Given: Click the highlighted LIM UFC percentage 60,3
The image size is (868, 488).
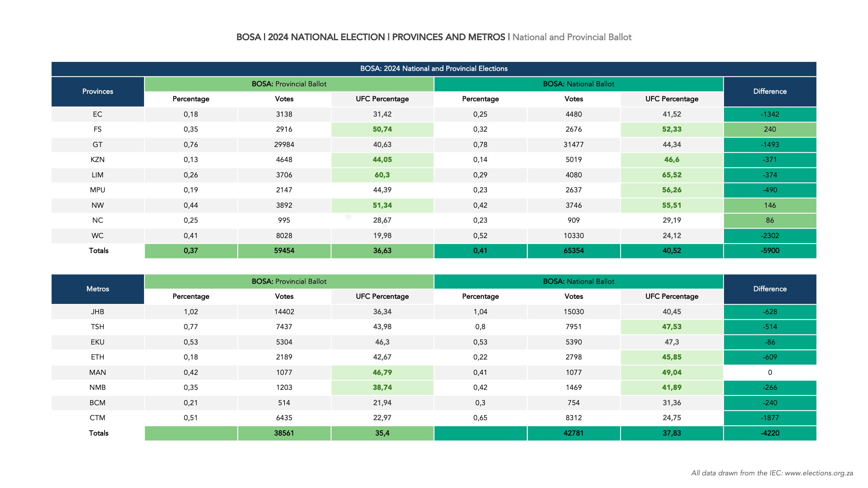Looking at the screenshot, I should tap(382, 175).
